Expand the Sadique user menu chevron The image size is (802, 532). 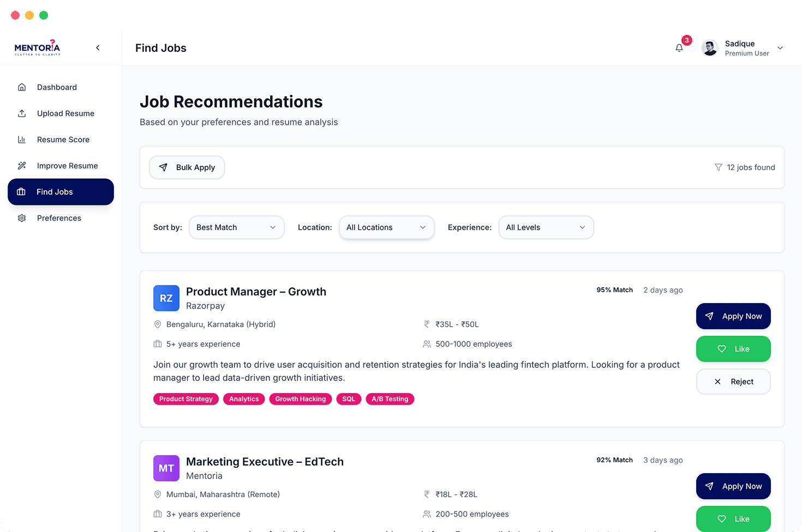point(780,48)
